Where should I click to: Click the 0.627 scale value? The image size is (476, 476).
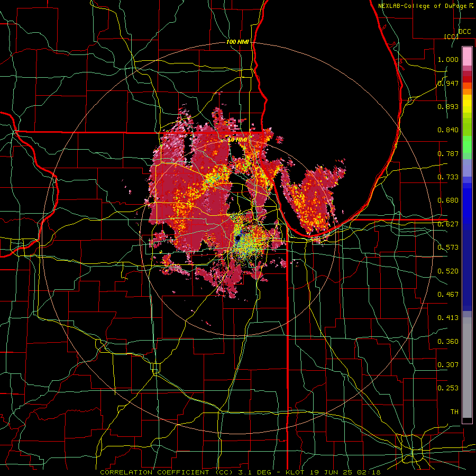point(448,224)
